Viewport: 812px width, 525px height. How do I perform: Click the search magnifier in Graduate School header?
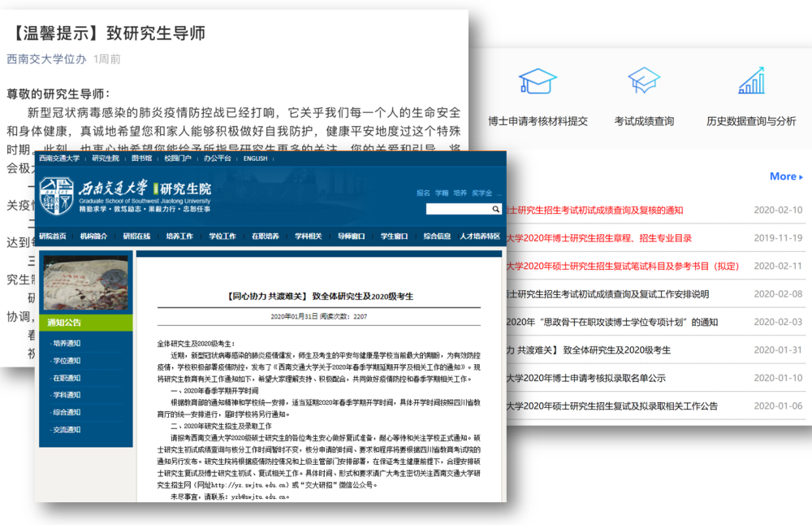pyautogui.click(x=495, y=209)
